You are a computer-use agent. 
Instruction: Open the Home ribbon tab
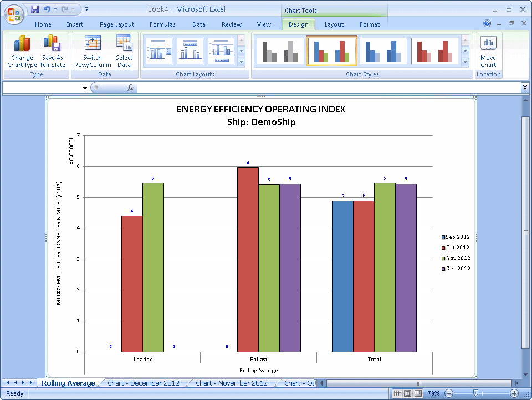coord(43,24)
